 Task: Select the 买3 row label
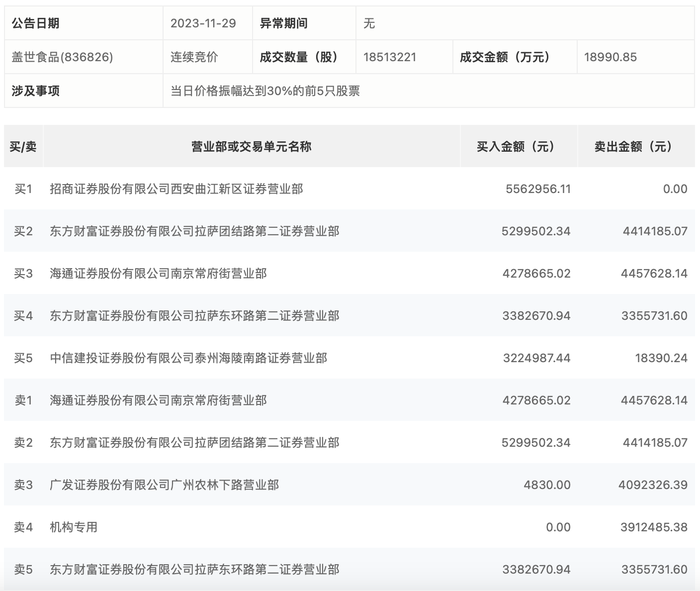click(x=23, y=273)
